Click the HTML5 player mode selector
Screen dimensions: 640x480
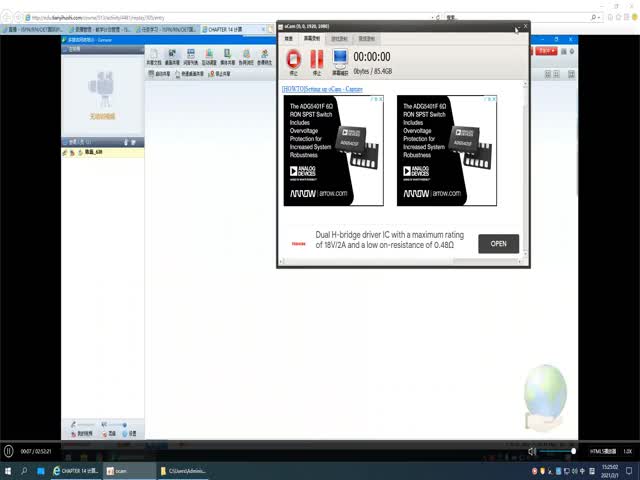[603, 452]
